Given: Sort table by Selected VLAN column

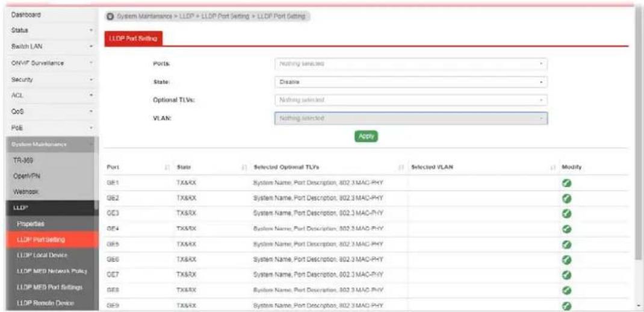Looking at the screenshot, I should pos(553,167).
